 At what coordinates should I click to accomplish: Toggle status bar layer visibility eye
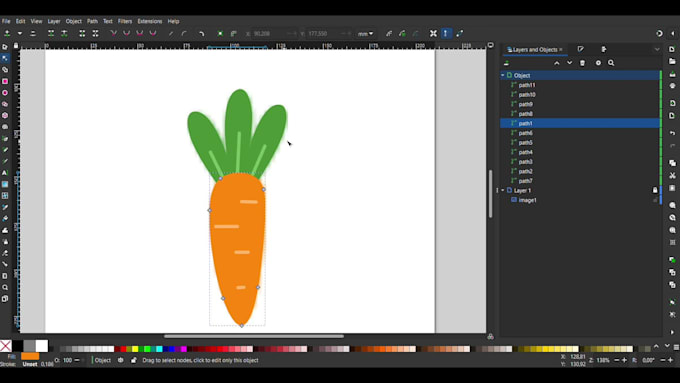click(121, 360)
